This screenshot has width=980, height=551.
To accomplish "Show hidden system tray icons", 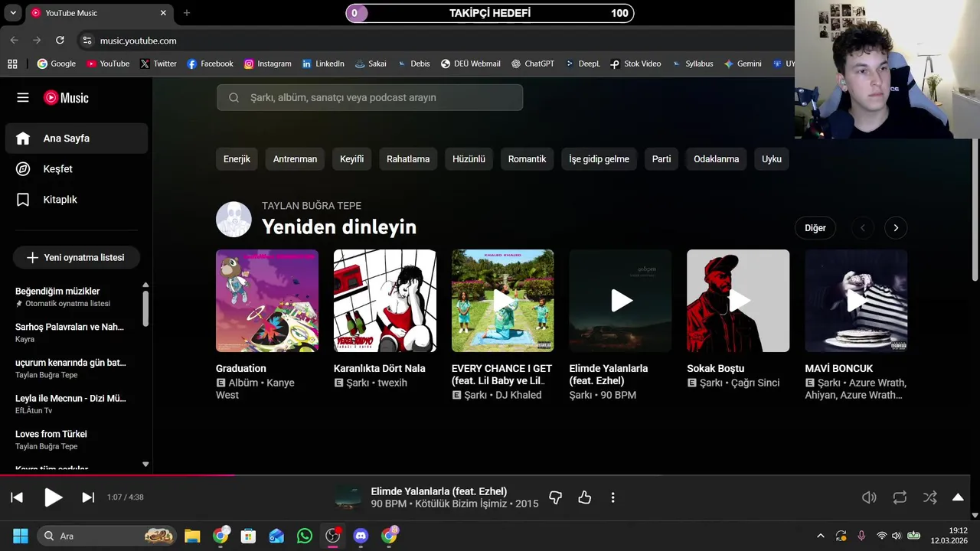I will [821, 536].
